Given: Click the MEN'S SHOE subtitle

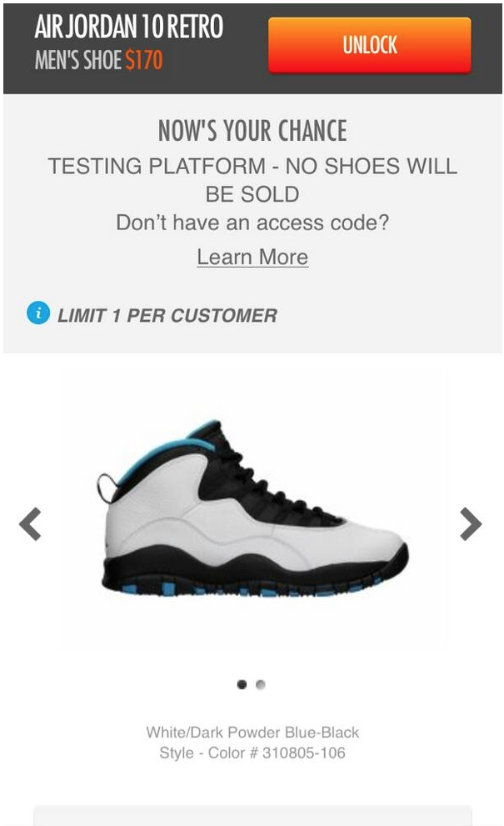Looking at the screenshot, I should (78, 60).
